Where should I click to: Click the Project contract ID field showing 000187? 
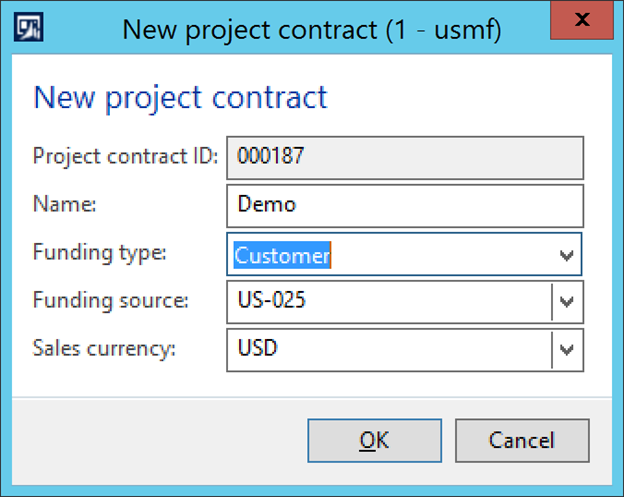pyautogui.click(x=405, y=157)
